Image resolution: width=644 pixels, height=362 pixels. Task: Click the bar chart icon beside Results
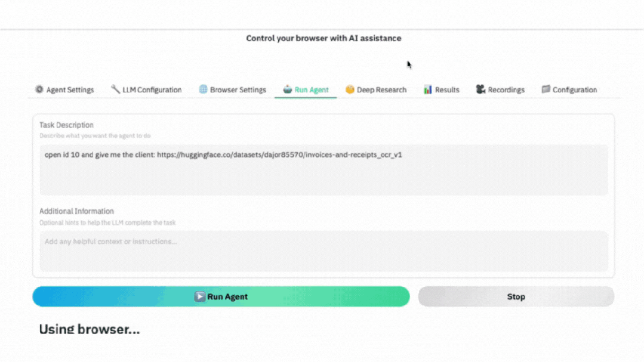click(x=427, y=89)
